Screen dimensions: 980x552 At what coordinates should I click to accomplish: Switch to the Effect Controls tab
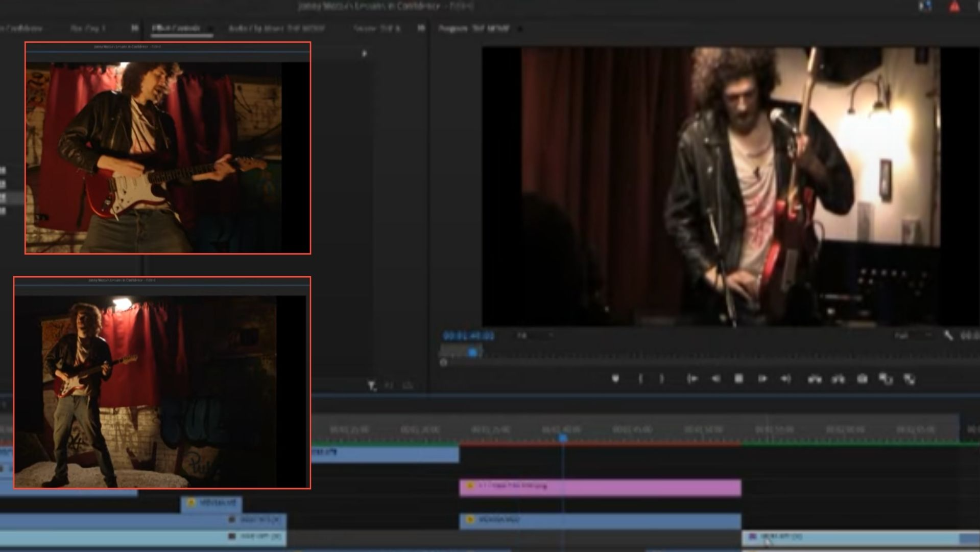click(176, 28)
